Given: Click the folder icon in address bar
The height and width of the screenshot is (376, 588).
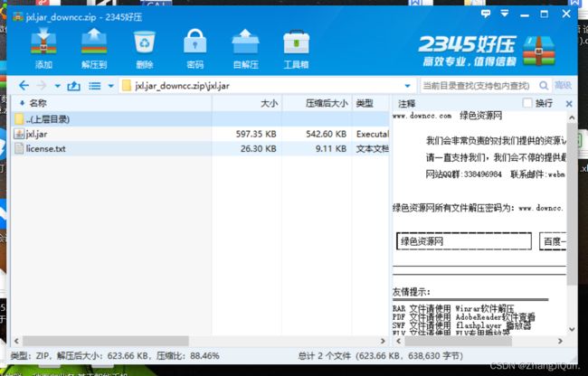Looking at the screenshot, I should 127,86.
